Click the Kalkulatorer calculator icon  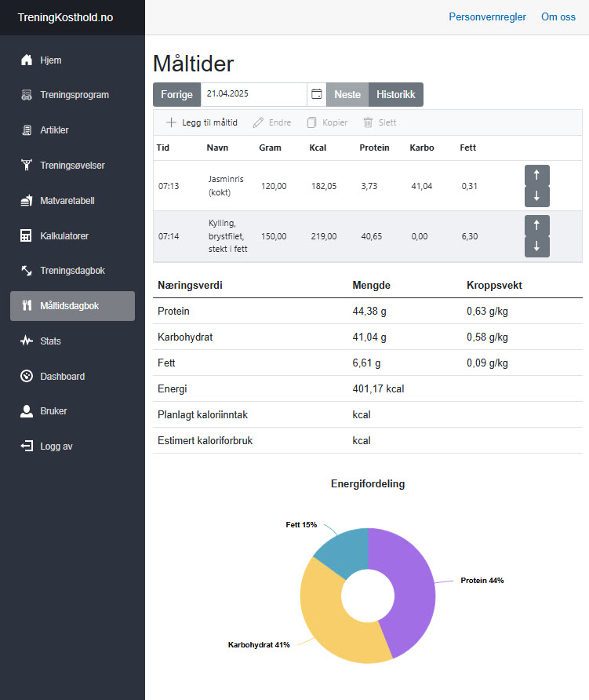click(27, 235)
